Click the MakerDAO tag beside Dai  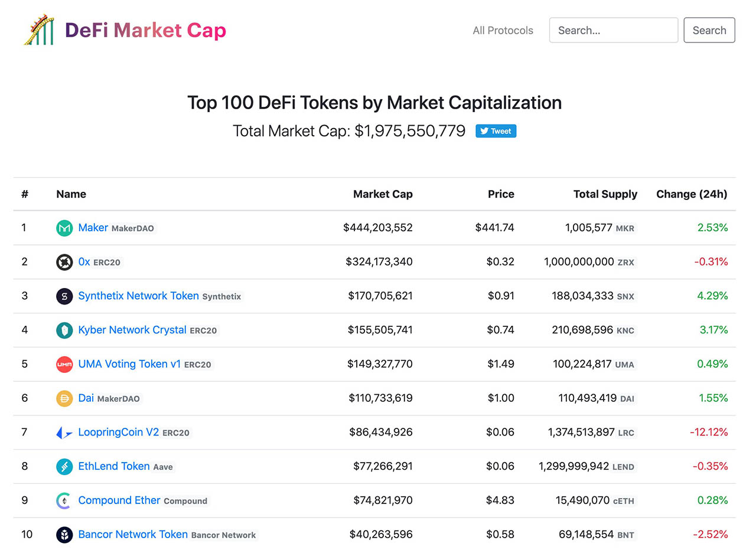coord(119,399)
